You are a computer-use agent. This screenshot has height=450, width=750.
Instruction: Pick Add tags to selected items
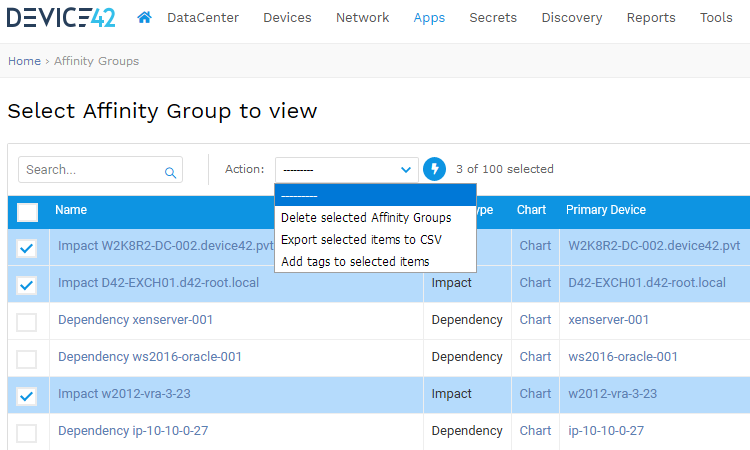tap(355, 262)
